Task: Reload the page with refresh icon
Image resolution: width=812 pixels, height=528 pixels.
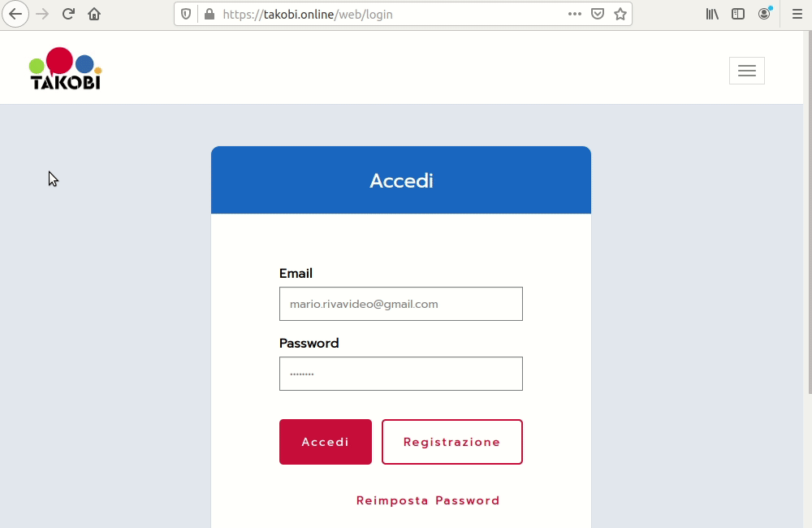Action: pyautogui.click(x=68, y=14)
